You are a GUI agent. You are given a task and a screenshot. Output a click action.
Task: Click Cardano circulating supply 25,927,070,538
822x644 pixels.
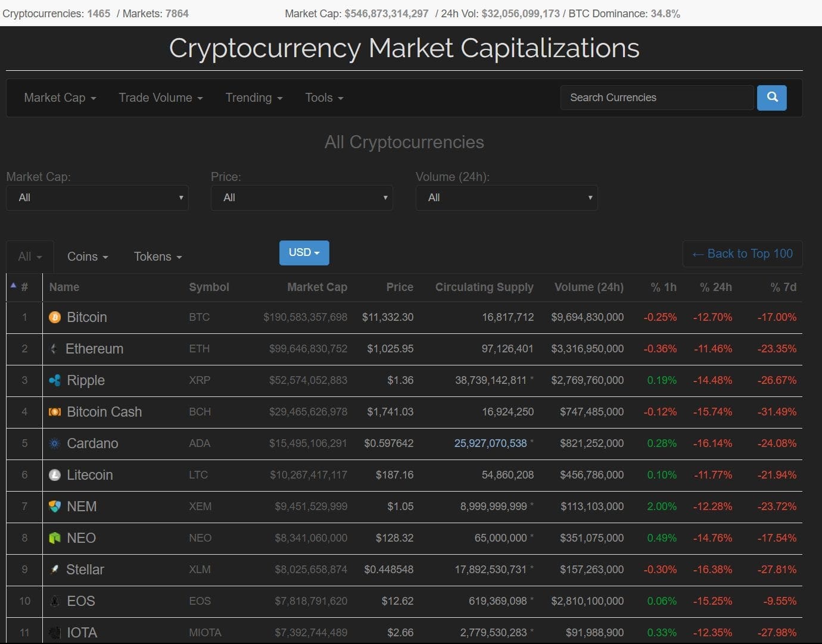(x=491, y=443)
